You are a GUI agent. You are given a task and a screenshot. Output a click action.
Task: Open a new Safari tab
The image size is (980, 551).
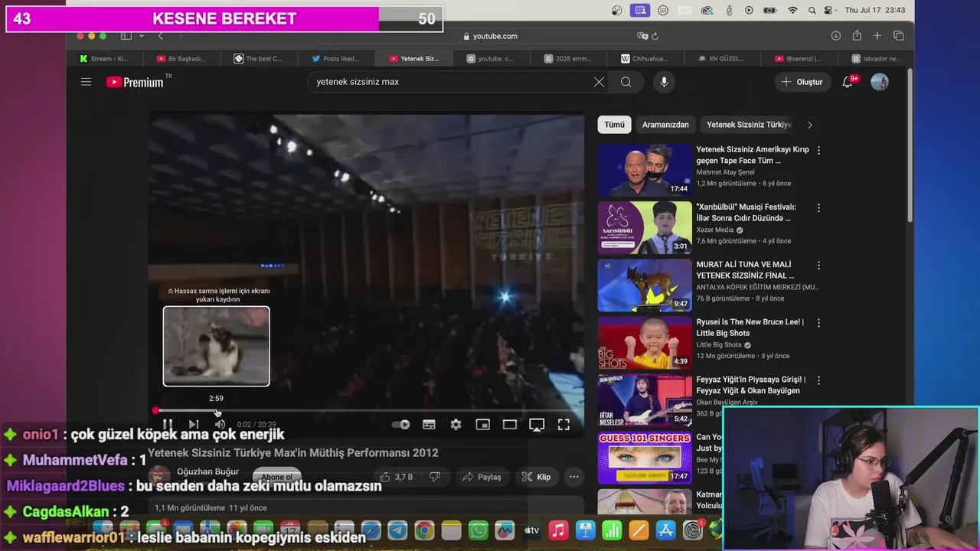coord(877,36)
